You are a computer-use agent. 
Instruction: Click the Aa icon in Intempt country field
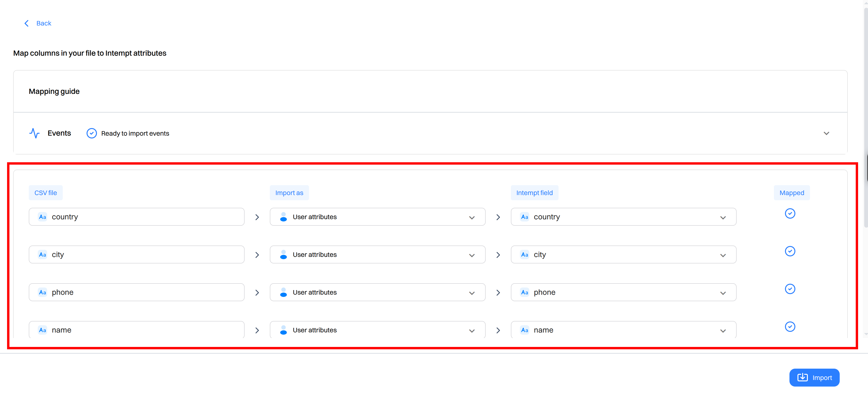pos(524,217)
